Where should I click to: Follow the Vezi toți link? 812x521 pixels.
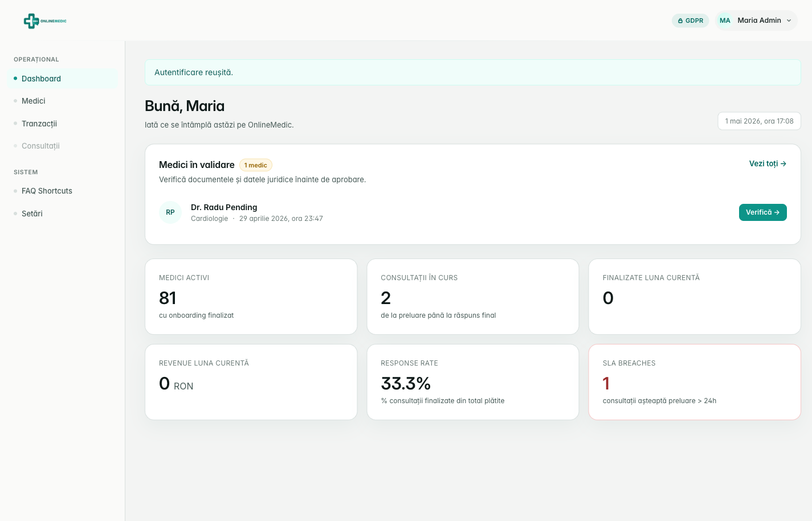click(768, 163)
